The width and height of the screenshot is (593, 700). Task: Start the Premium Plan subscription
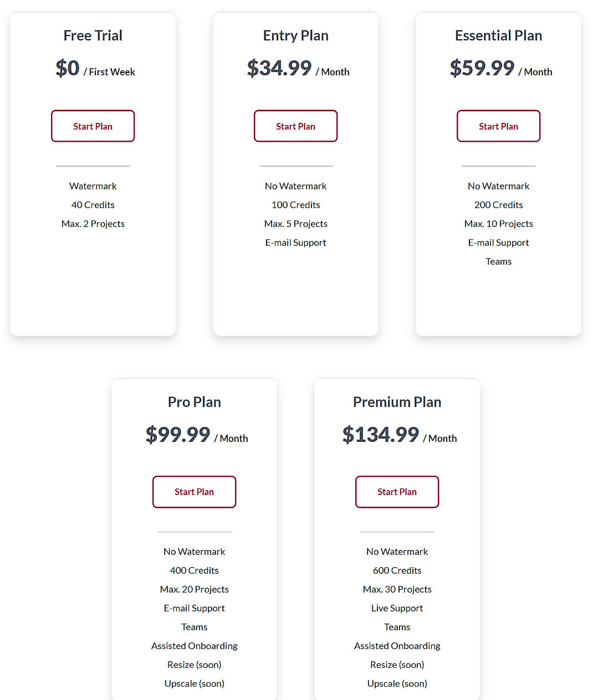click(x=397, y=492)
